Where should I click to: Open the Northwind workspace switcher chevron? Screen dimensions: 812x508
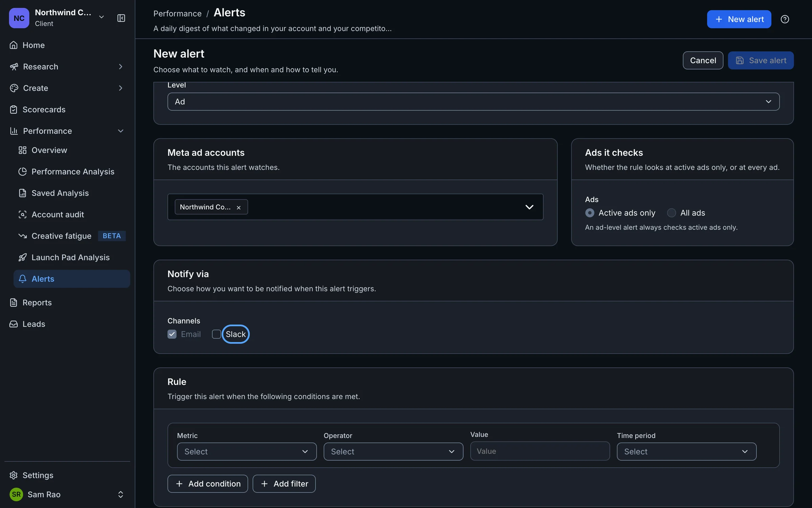[101, 17]
